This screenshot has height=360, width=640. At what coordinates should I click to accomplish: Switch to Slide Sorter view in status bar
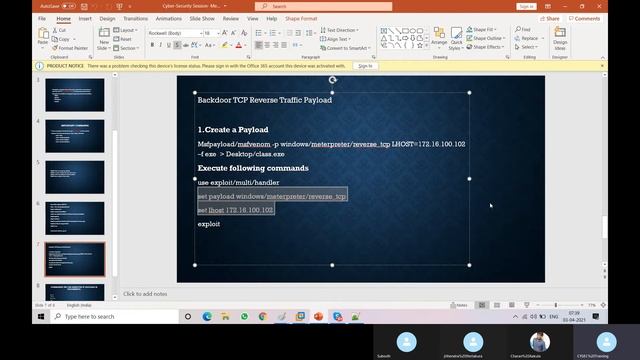[497, 305]
